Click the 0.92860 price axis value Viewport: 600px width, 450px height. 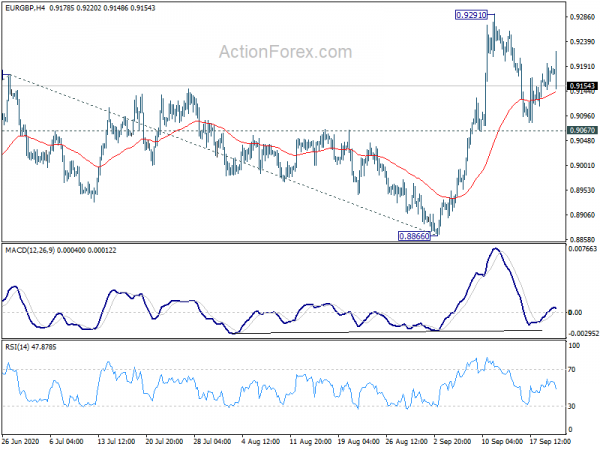tap(582, 17)
